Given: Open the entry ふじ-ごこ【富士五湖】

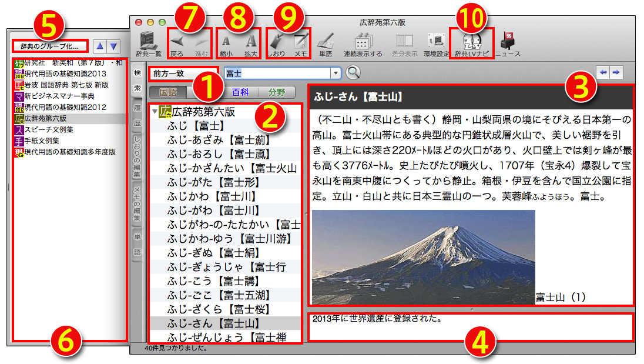Looking at the screenshot, I should pyautogui.click(x=225, y=295).
